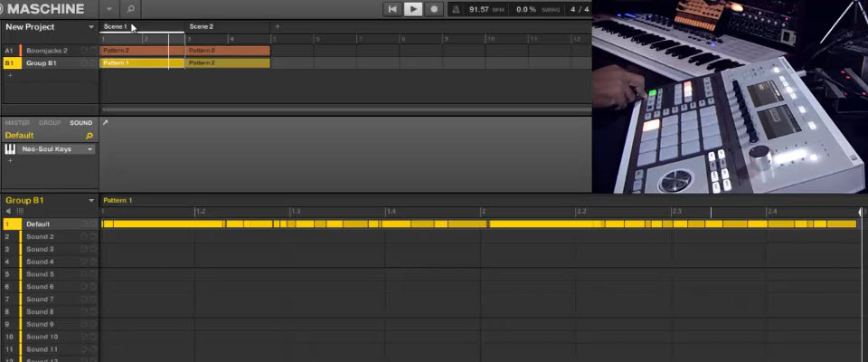Toggle the pad grid view icon
This screenshot has width=868, height=362.
coord(21,211)
